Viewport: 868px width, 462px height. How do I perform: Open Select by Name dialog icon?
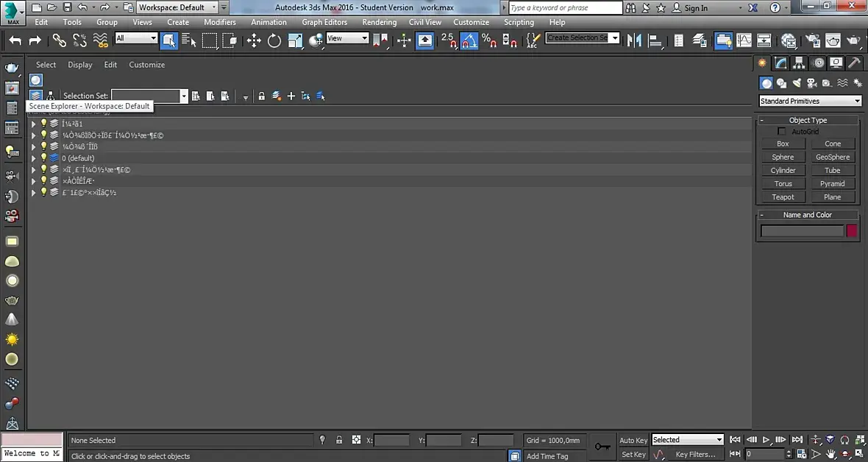pyautogui.click(x=189, y=40)
